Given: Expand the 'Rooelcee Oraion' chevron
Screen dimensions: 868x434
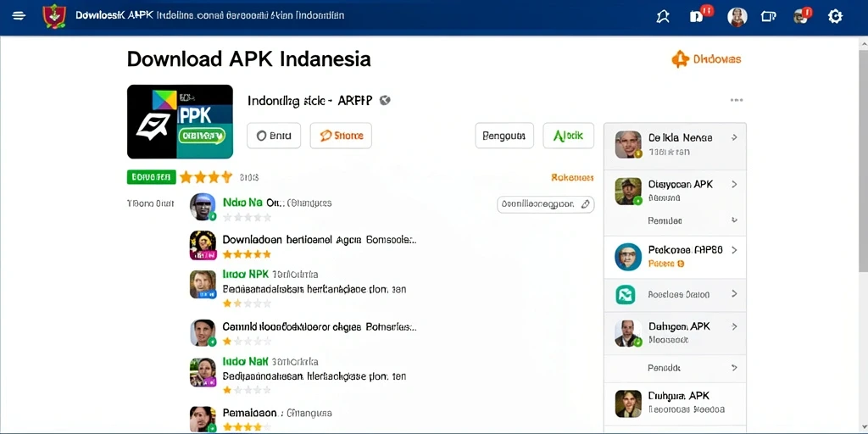Looking at the screenshot, I should (735, 294).
